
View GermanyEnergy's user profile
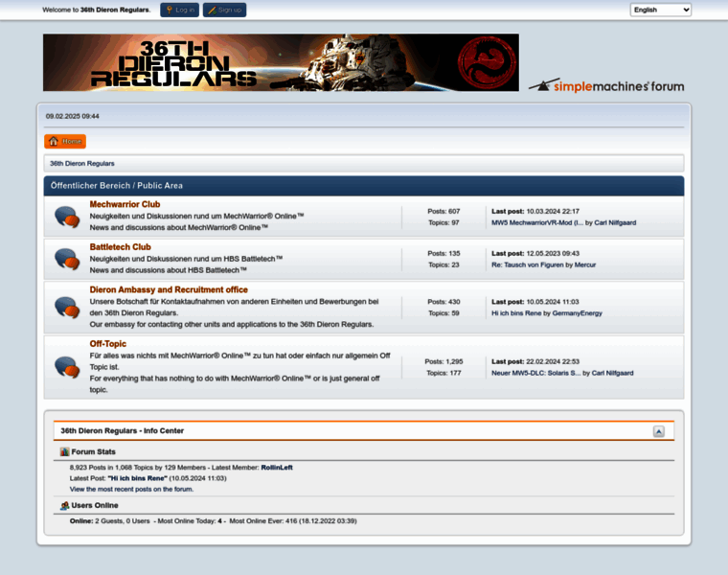point(577,313)
